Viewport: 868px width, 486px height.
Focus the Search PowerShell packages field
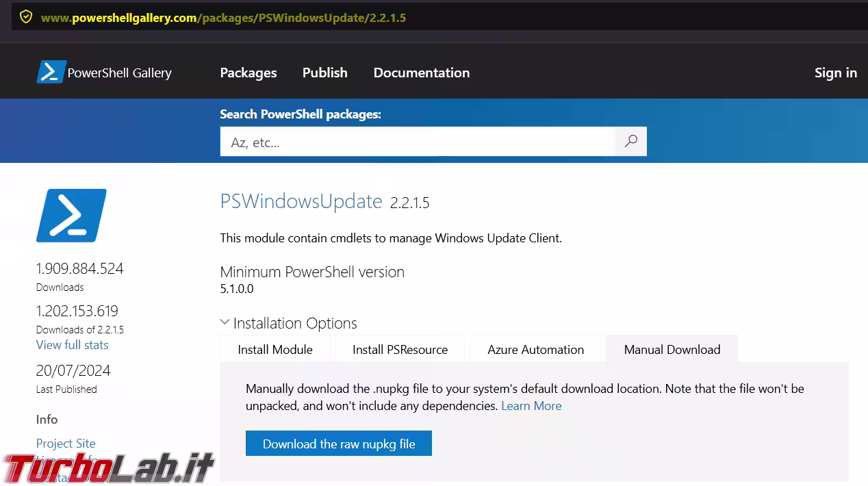pyautogui.click(x=418, y=142)
